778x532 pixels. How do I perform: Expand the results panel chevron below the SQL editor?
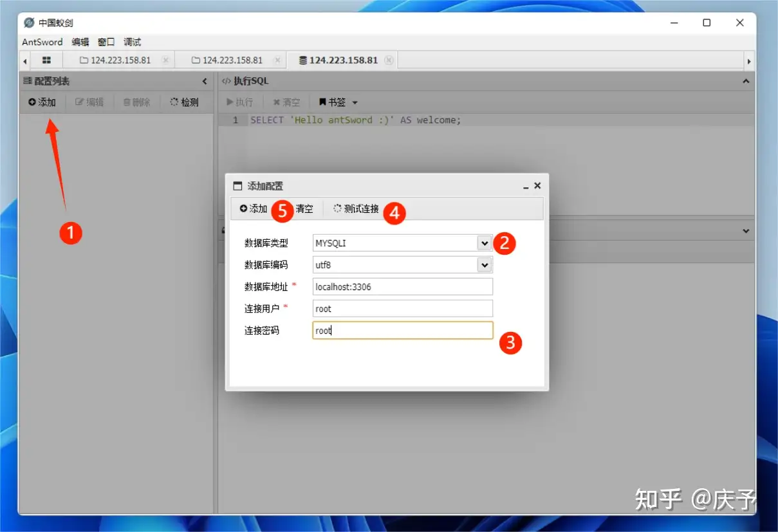point(746,230)
